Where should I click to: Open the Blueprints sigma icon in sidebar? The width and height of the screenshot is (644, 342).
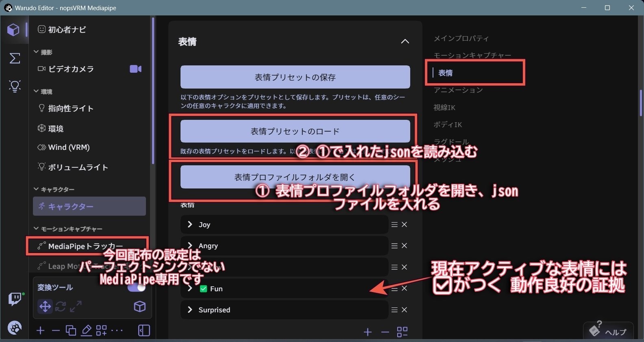[x=15, y=58]
